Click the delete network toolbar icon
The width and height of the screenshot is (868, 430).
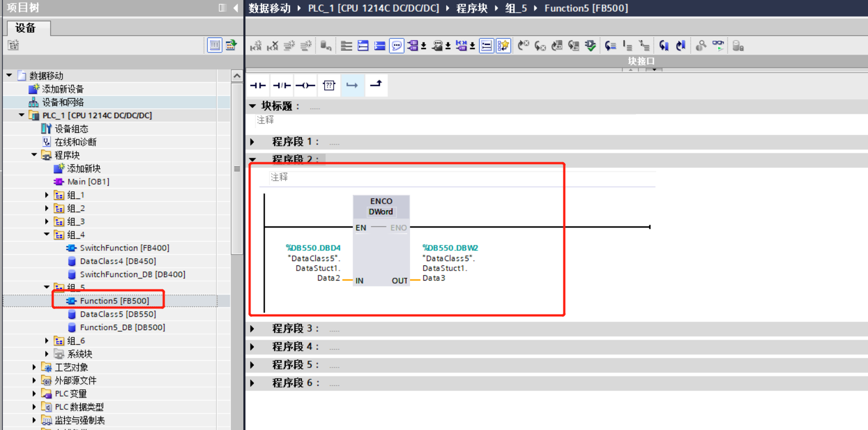(x=273, y=46)
